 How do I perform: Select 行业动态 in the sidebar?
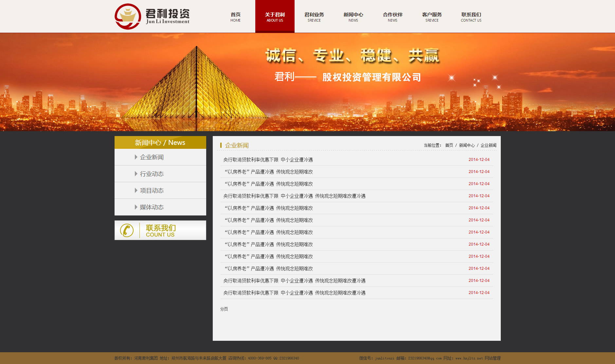point(160,174)
